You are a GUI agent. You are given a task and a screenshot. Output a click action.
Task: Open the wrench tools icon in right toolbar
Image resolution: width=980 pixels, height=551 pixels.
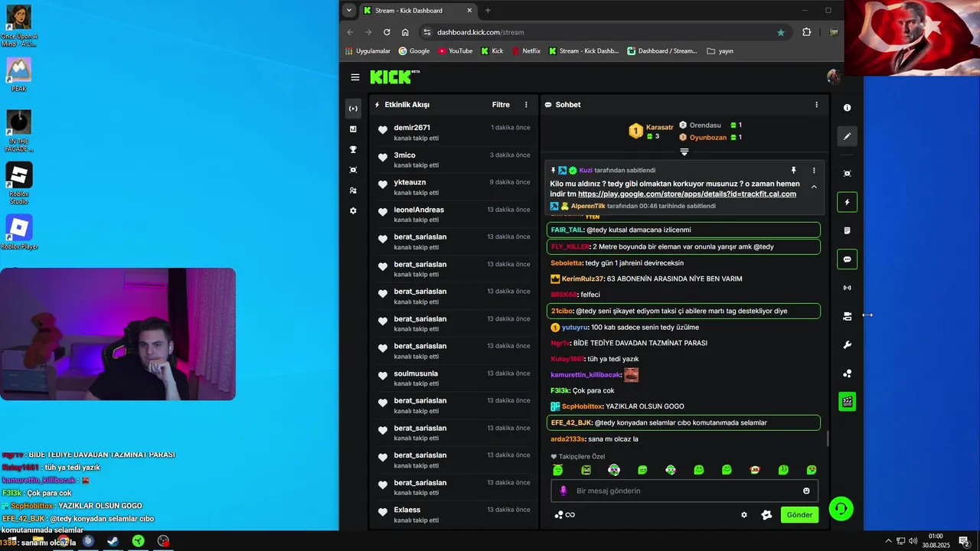coord(847,345)
